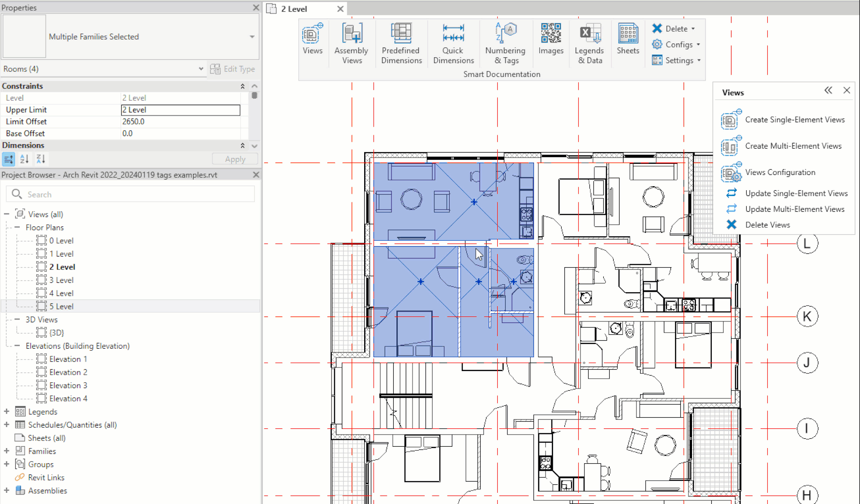The height and width of the screenshot is (504, 860).
Task: Open the Delete dropdown menu
Action: click(x=693, y=29)
